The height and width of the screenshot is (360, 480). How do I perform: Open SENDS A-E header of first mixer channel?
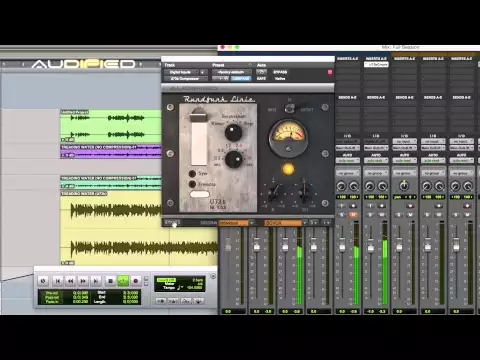[x=347, y=97]
